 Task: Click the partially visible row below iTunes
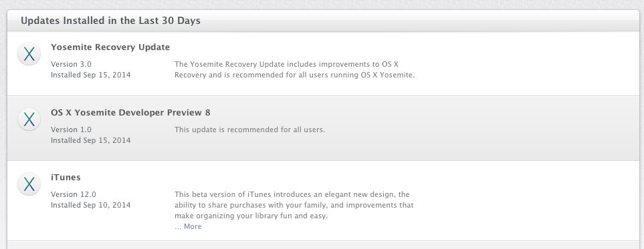coord(322,245)
